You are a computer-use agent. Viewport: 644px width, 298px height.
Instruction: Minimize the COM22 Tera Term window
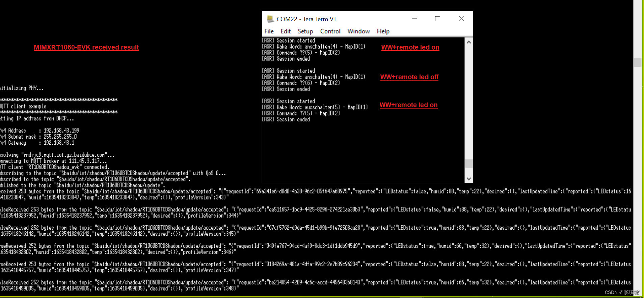click(414, 19)
